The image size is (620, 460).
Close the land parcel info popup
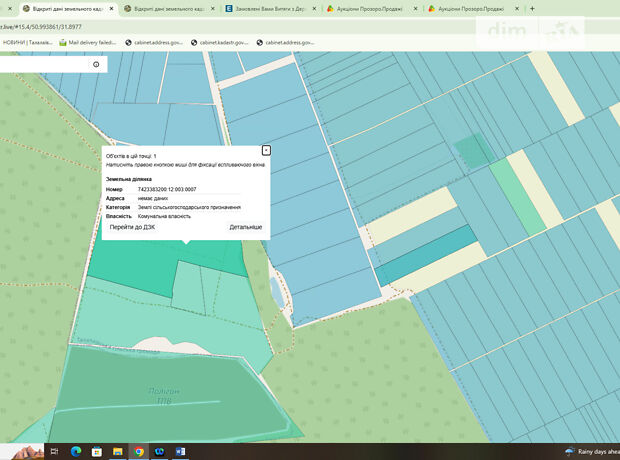pyautogui.click(x=266, y=150)
